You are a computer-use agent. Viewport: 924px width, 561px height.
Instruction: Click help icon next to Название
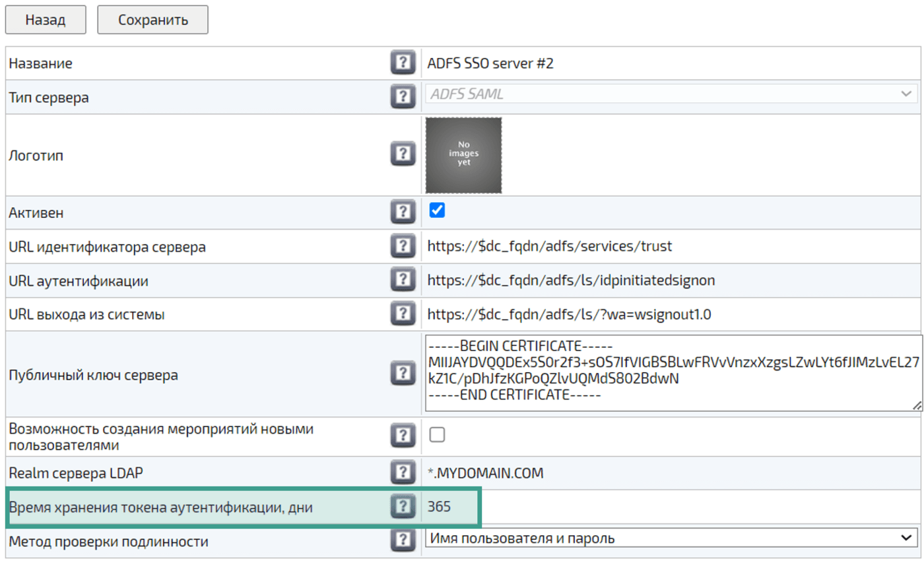coord(402,63)
